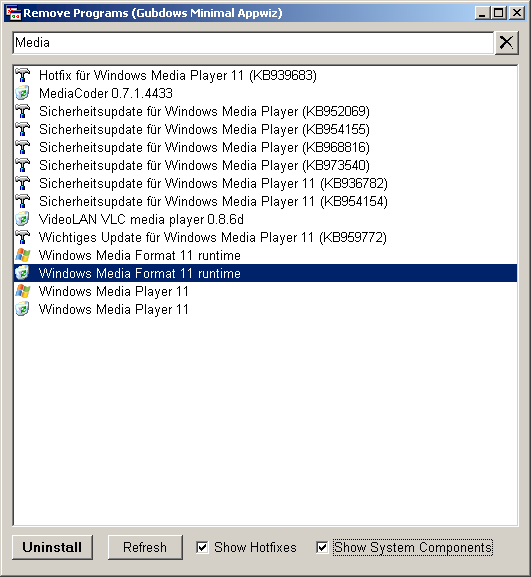Click the Refresh button
The height and width of the screenshot is (577, 531).
145,548
